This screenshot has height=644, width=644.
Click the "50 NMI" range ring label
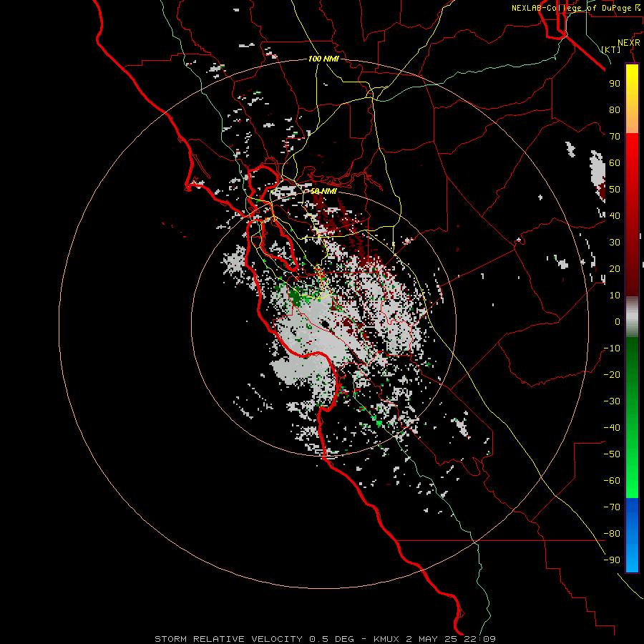[x=323, y=191]
